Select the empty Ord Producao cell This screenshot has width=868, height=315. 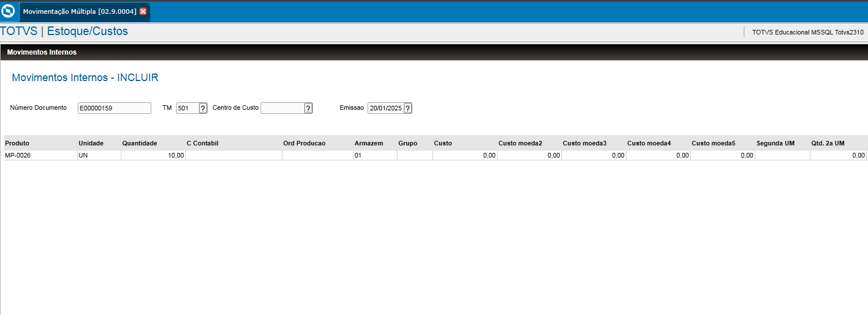pyautogui.click(x=318, y=155)
